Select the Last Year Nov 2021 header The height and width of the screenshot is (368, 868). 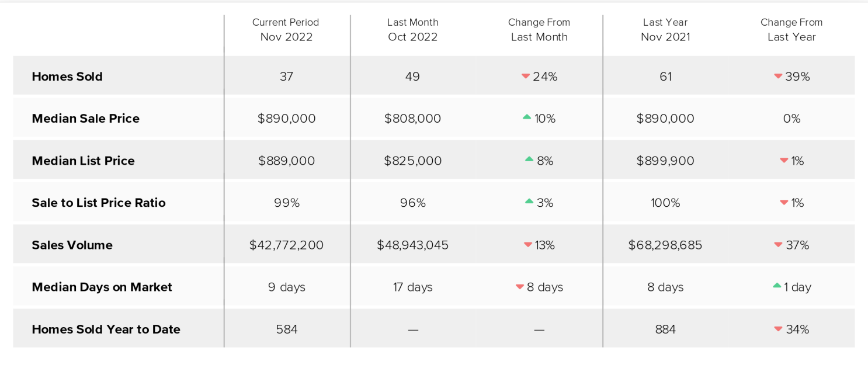[665, 30]
